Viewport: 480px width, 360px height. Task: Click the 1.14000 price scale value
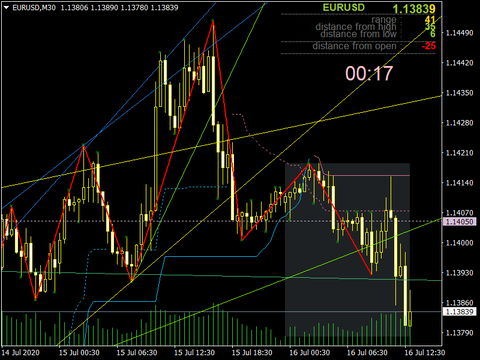pyautogui.click(x=459, y=243)
